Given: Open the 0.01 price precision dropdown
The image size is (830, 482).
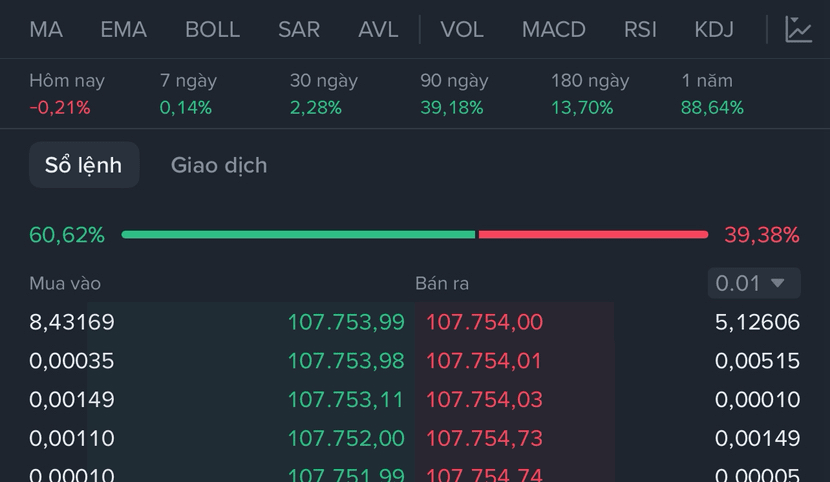Looking at the screenshot, I should pyautogui.click(x=754, y=283).
